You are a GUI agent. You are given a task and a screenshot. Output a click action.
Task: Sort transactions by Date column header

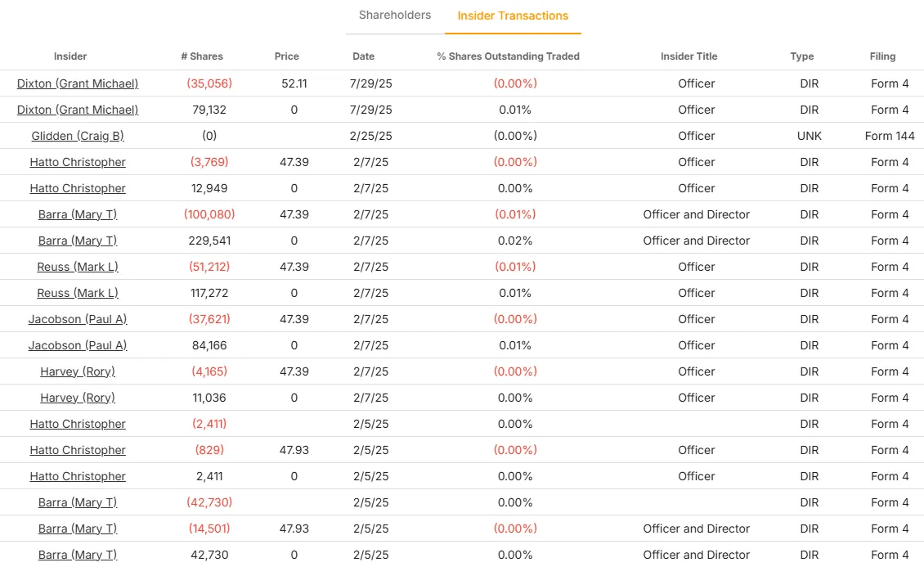tap(363, 56)
